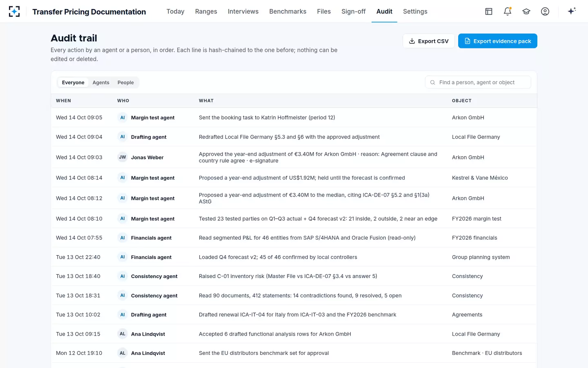Open the layout panel icon

tap(489, 11)
